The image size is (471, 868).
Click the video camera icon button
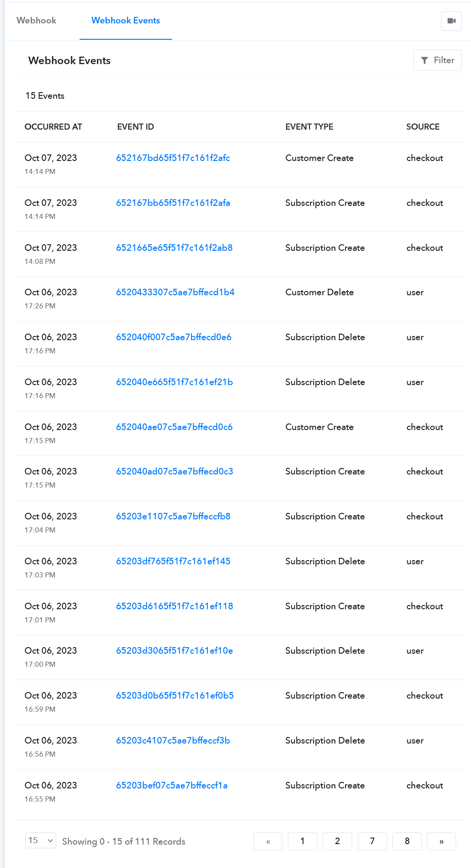(x=451, y=21)
